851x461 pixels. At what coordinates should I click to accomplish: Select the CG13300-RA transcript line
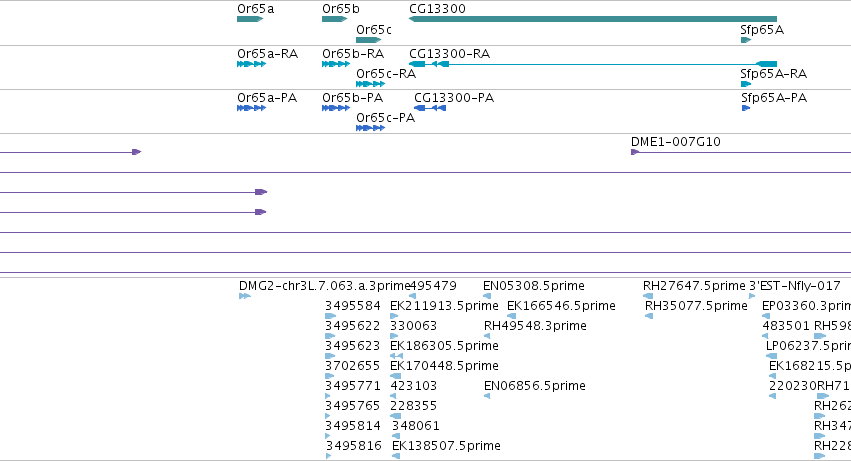point(593,64)
